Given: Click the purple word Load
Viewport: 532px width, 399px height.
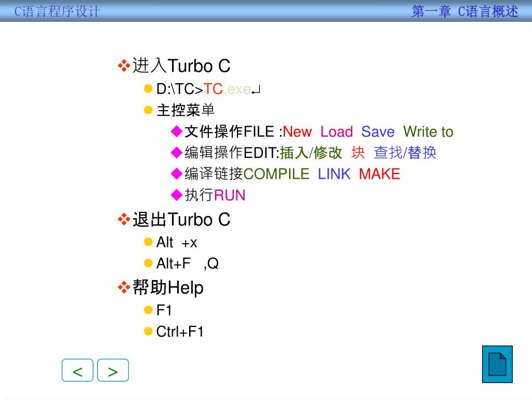Looking at the screenshot, I should 337,131.
